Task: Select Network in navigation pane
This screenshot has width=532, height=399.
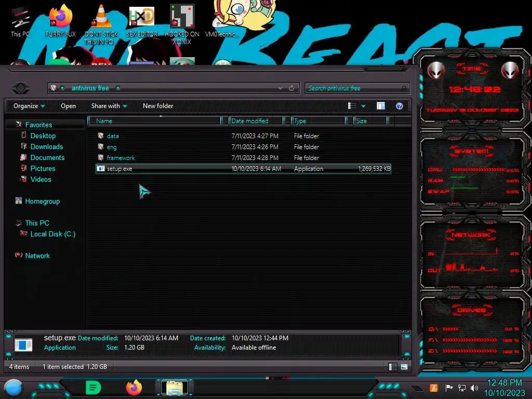Action: (x=37, y=256)
